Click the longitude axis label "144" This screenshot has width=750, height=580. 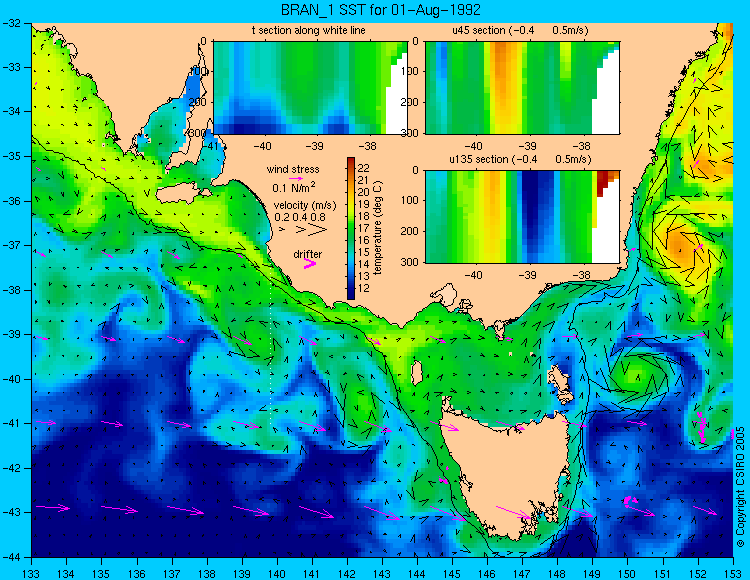(x=417, y=573)
